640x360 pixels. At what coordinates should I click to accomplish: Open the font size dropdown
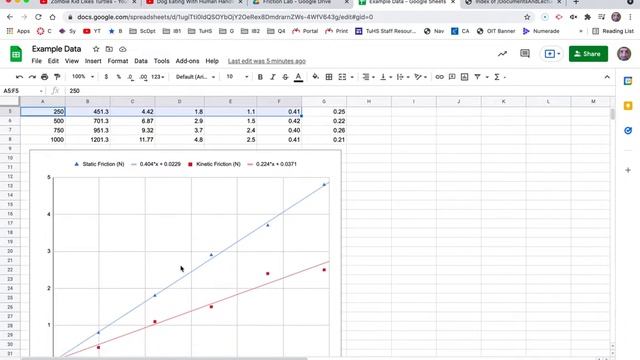237,77
